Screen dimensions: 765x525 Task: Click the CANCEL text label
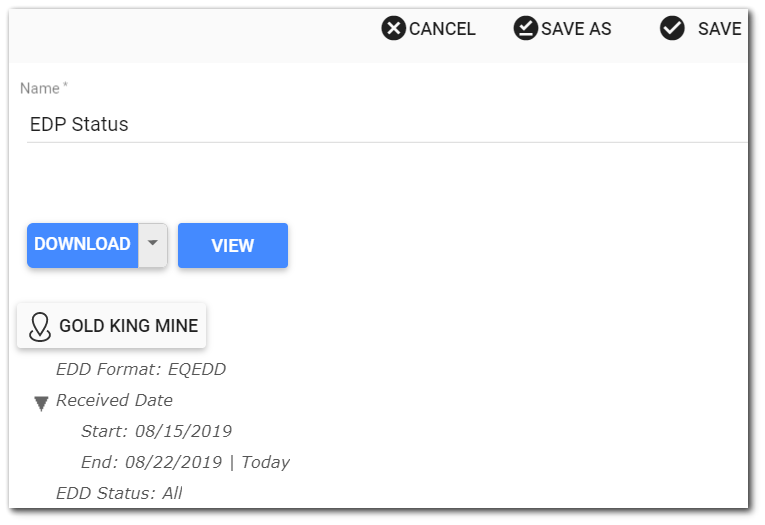[442, 29]
